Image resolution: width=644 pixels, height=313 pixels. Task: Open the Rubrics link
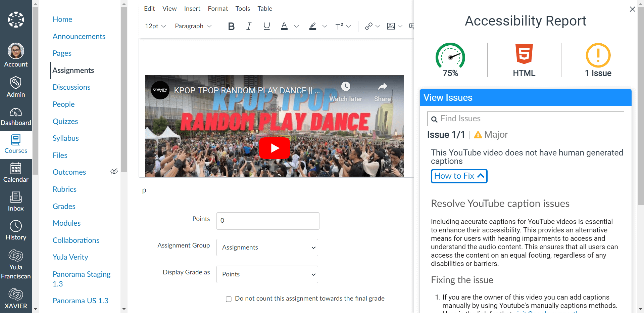(x=64, y=189)
